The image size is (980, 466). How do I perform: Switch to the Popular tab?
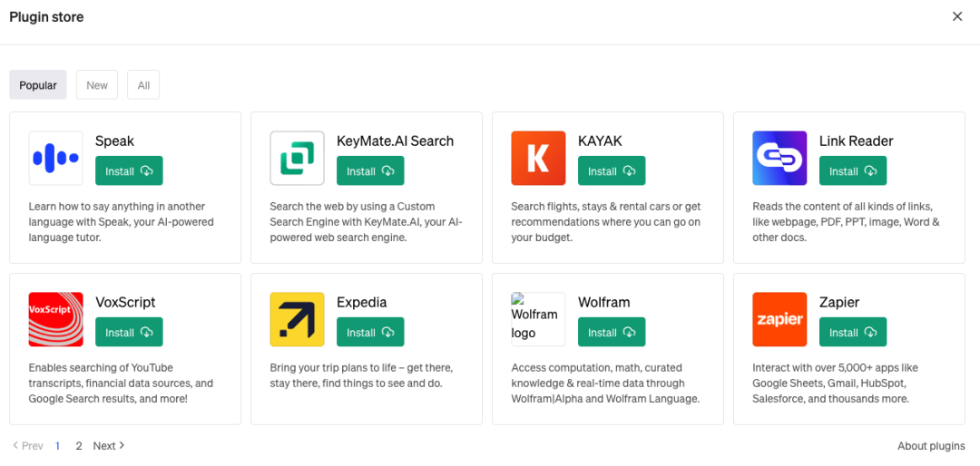38,85
